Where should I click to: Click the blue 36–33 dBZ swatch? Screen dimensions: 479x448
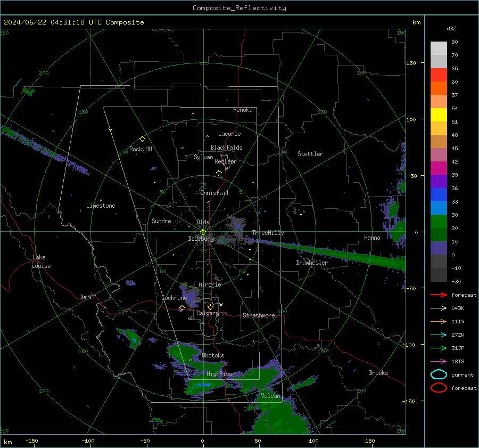click(439, 195)
